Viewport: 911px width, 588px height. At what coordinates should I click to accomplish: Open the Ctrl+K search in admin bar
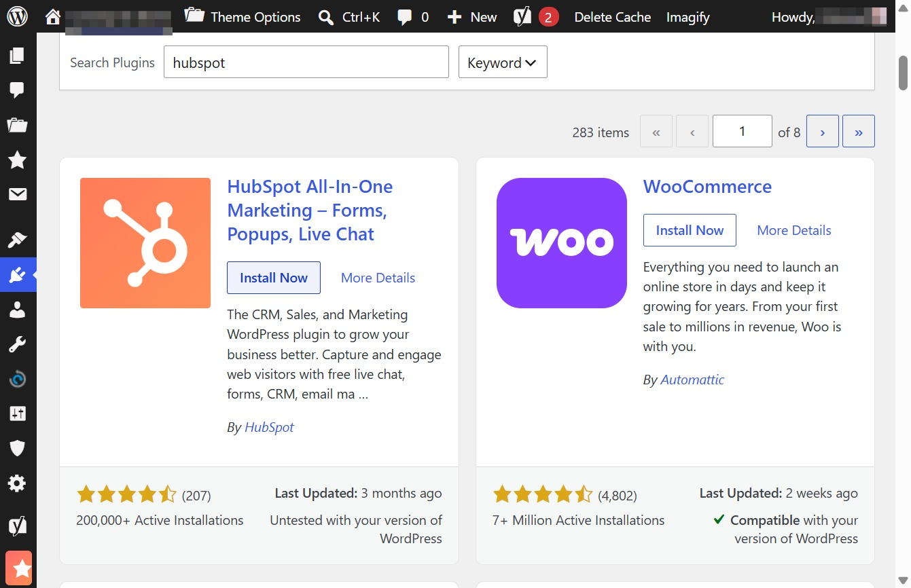(349, 16)
